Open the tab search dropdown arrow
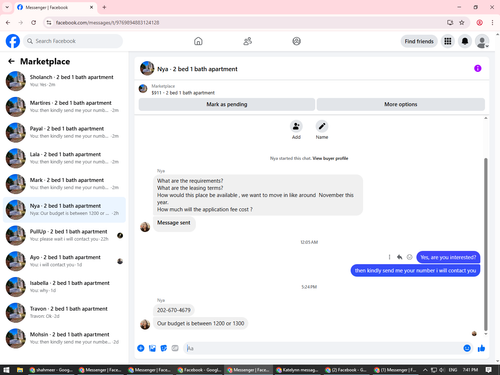 tap(7, 7)
